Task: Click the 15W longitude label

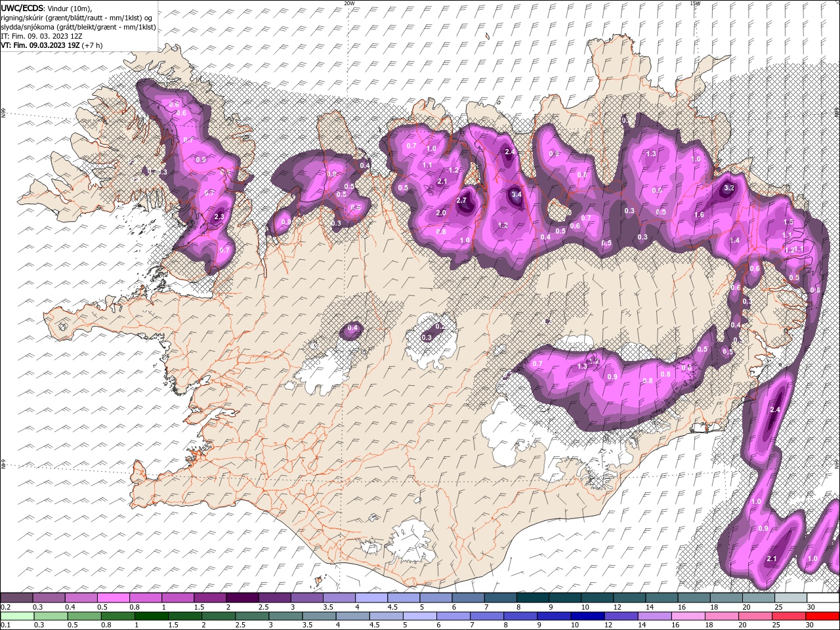Action: pyautogui.click(x=695, y=3)
